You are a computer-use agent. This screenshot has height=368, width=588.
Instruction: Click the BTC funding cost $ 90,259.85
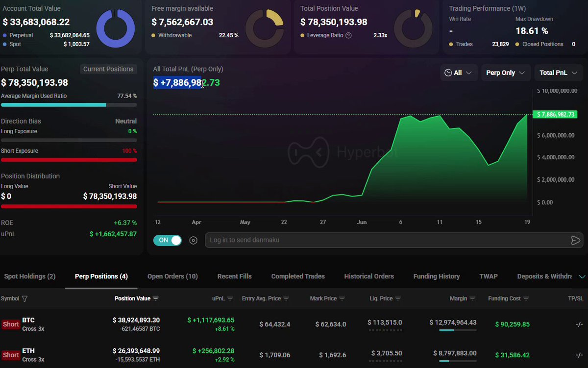(x=512, y=324)
